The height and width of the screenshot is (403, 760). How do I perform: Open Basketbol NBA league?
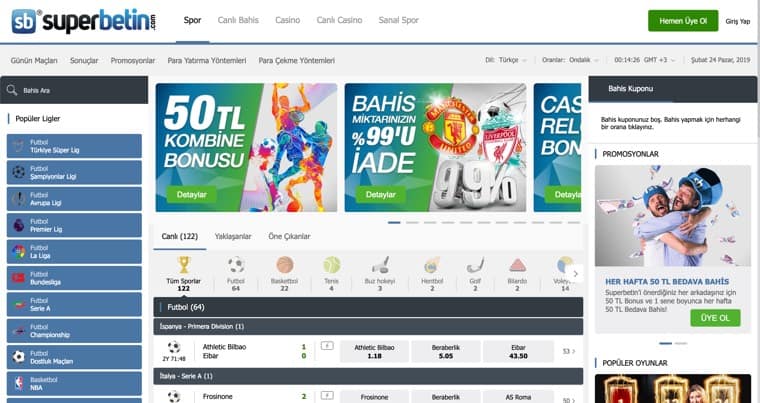point(74,384)
